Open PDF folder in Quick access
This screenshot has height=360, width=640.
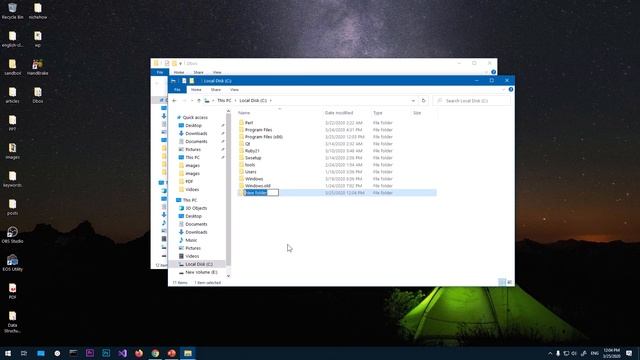(189, 181)
